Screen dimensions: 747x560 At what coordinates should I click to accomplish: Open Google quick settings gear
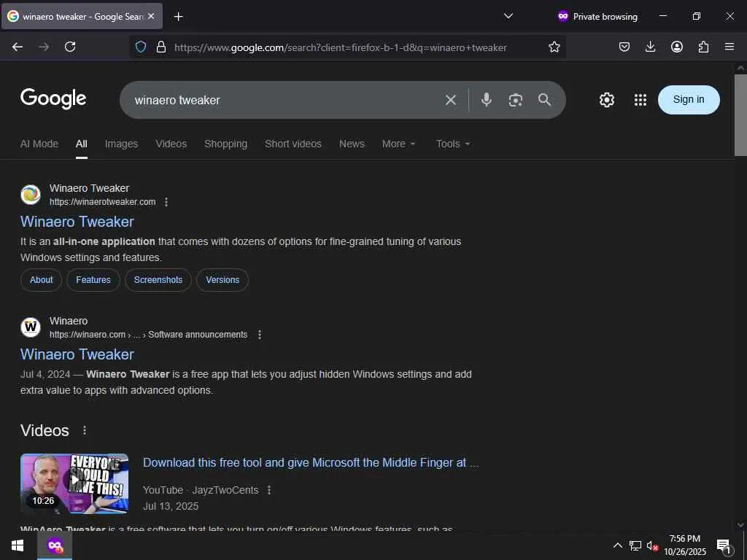pos(606,100)
